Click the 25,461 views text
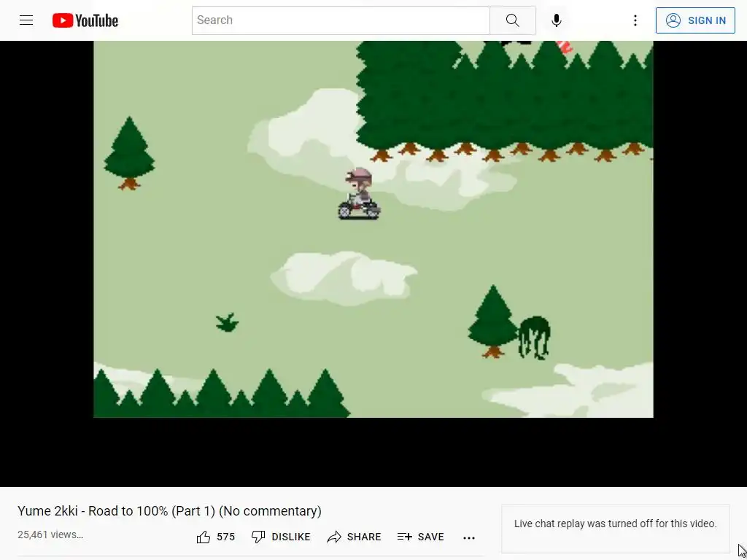747x560 pixels. pos(50,534)
